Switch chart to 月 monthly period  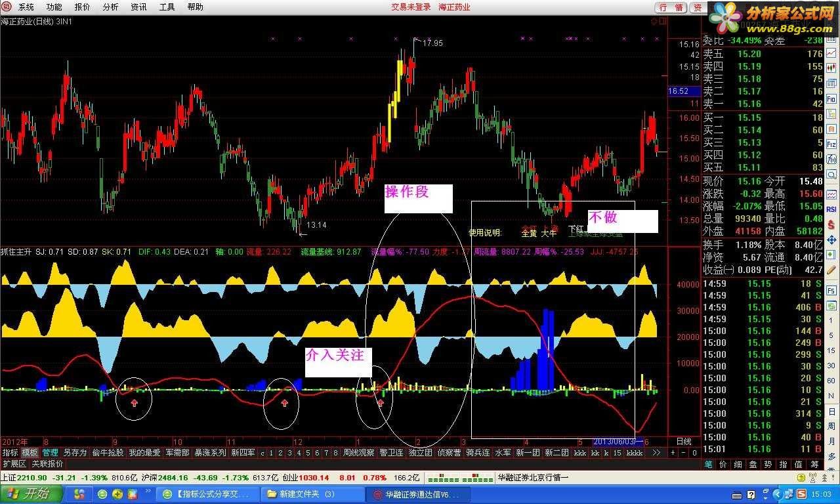[x=831, y=442]
